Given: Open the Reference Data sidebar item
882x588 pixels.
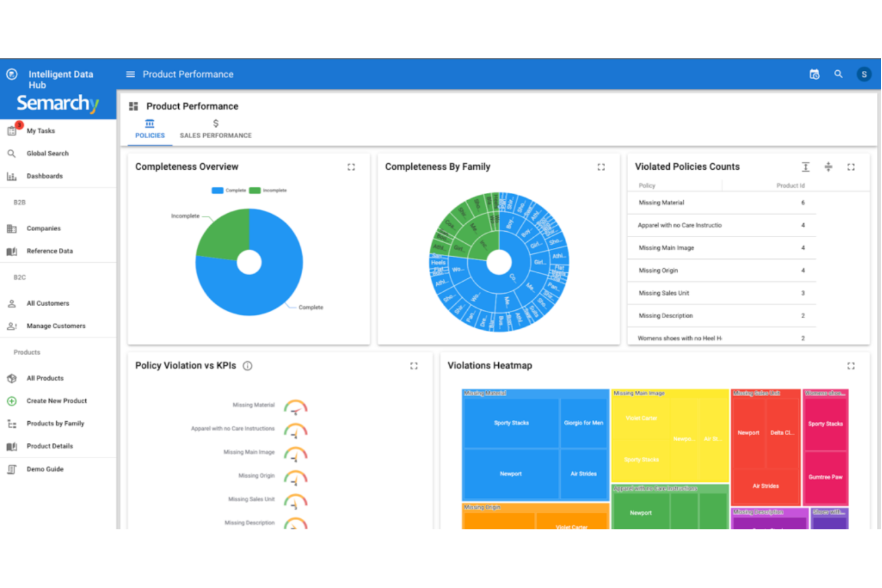Looking at the screenshot, I should tap(51, 251).
